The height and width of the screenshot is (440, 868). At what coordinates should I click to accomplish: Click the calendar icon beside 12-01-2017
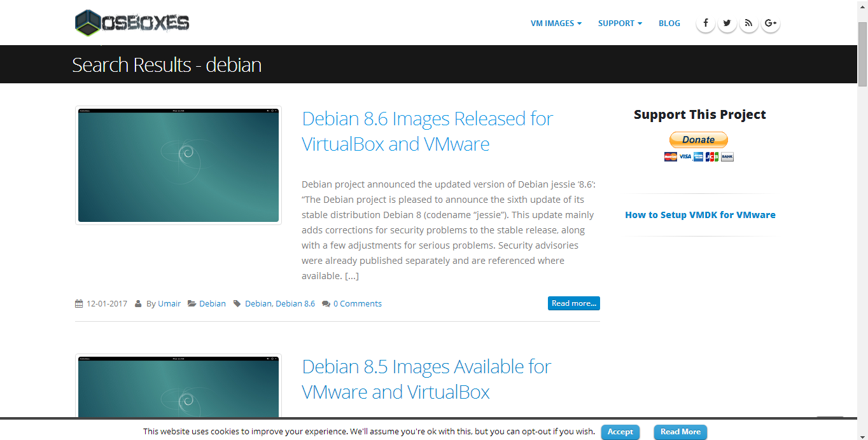click(x=79, y=304)
